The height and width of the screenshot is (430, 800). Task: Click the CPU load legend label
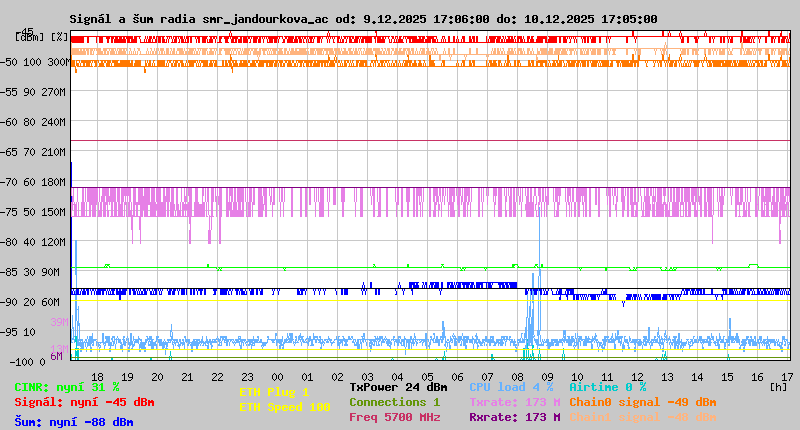511,387
